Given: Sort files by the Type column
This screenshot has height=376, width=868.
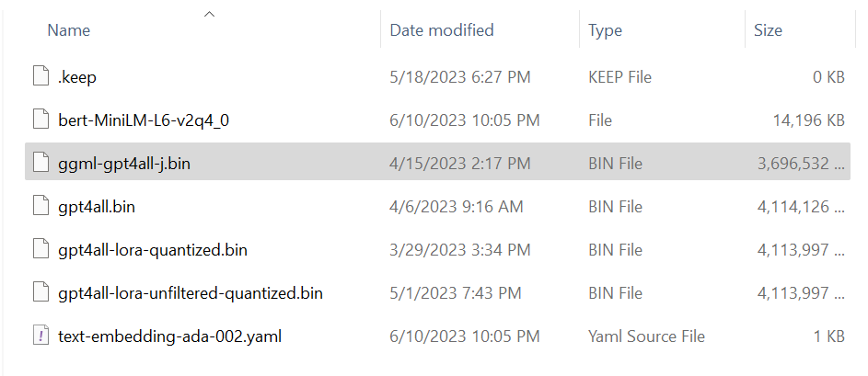Looking at the screenshot, I should click(x=606, y=30).
